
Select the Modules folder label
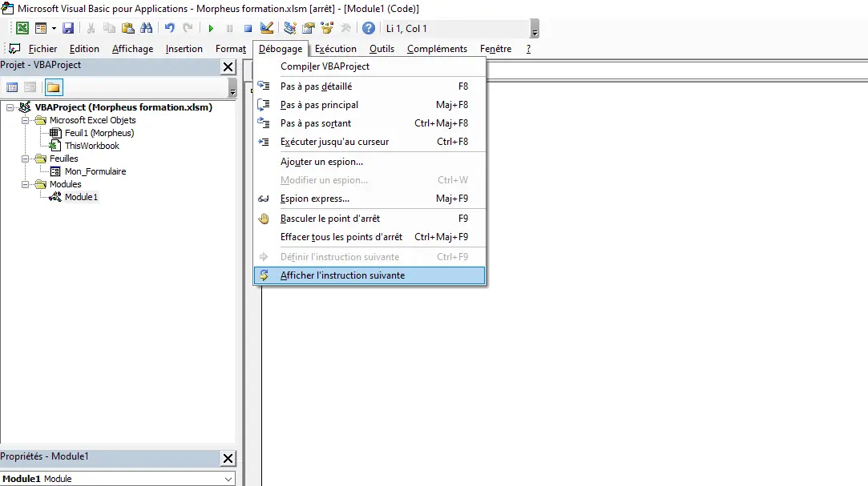[x=66, y=184]
